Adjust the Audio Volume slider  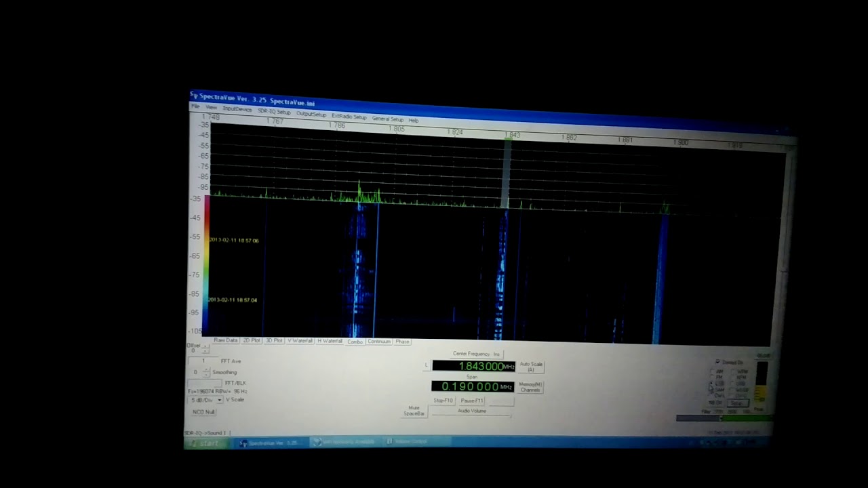(x=471, y=415)
